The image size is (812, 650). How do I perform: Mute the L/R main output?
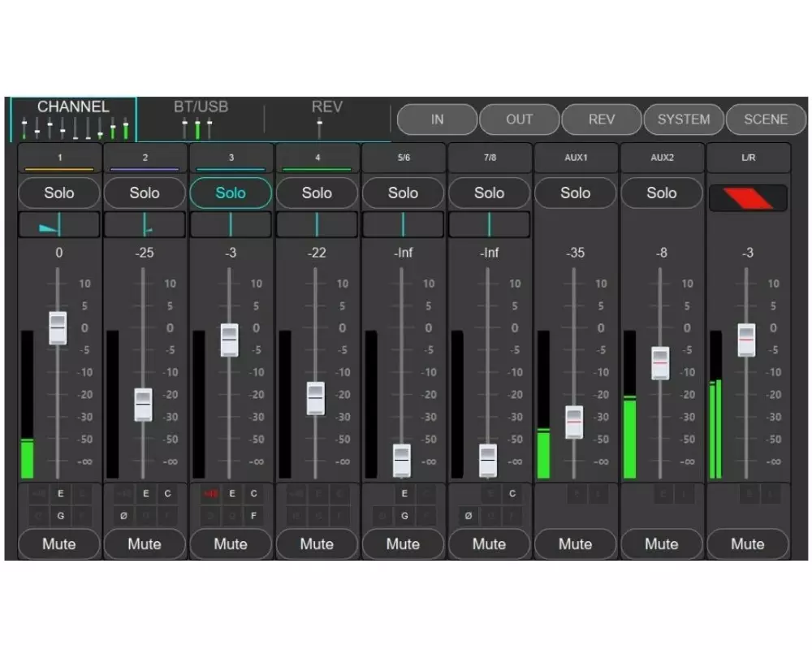(x=748, y=544)
